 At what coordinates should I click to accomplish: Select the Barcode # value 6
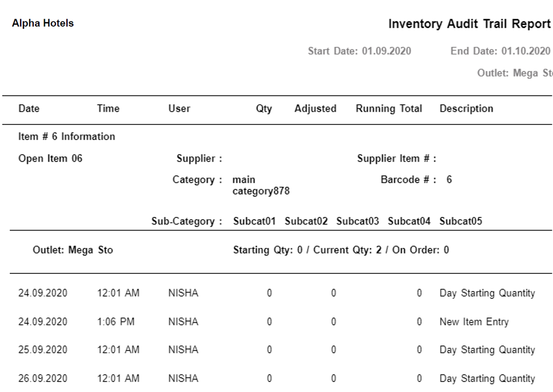[x=450, y=180]
